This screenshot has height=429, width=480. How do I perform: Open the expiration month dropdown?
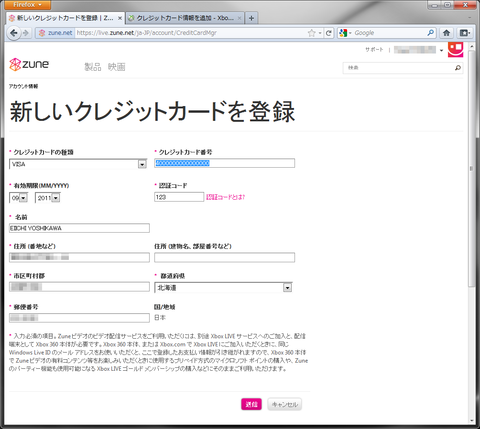click(x=23, y=198)
